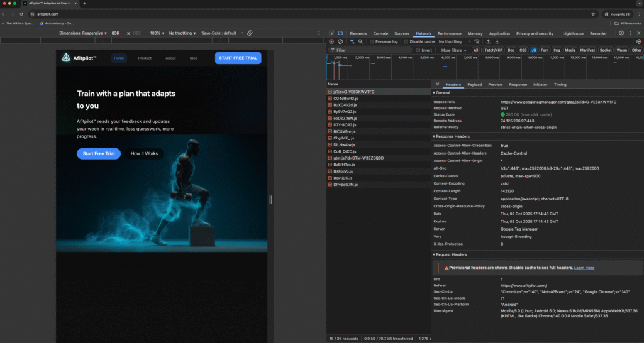Screen dimensions: 644x343
Task: Click the START FREE TRIAL button
Action: tap(238, 58)
